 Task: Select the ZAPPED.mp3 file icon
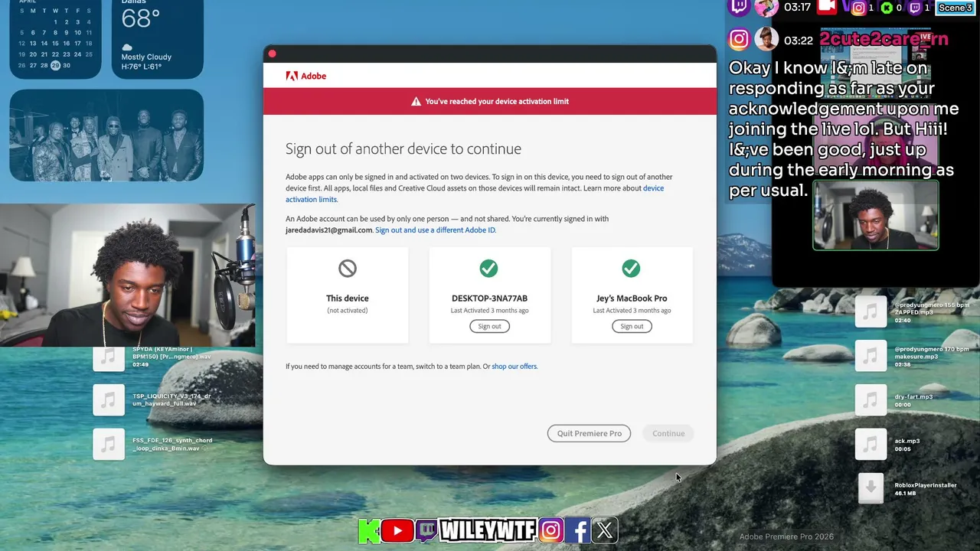coord(871,311)
